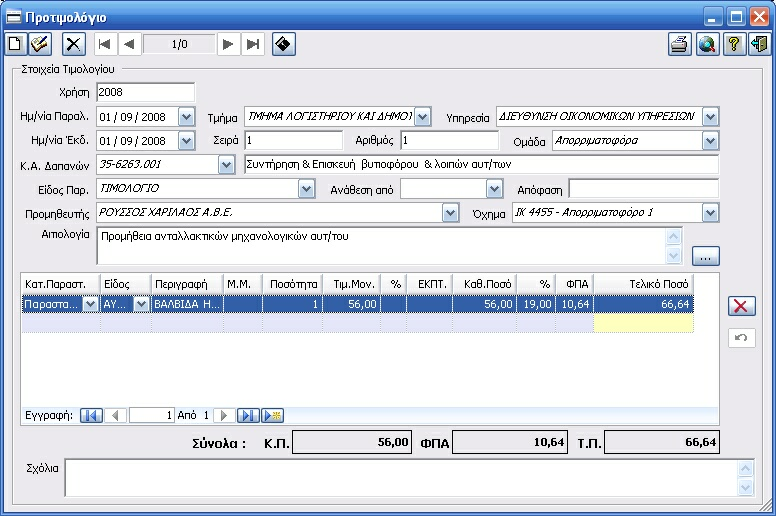Click the 66,64 cell in grid row
The height and width of the screenshot is (516, 776).
point(643,304)
